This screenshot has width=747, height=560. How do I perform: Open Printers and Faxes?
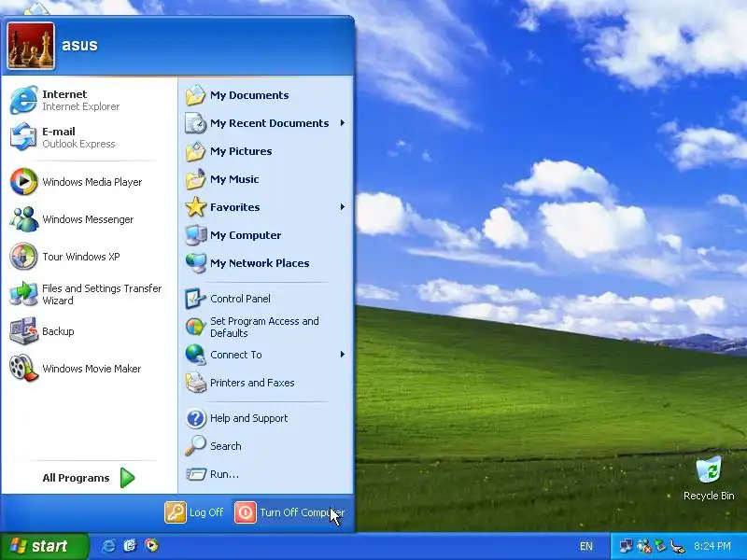[x=265, y=383]
